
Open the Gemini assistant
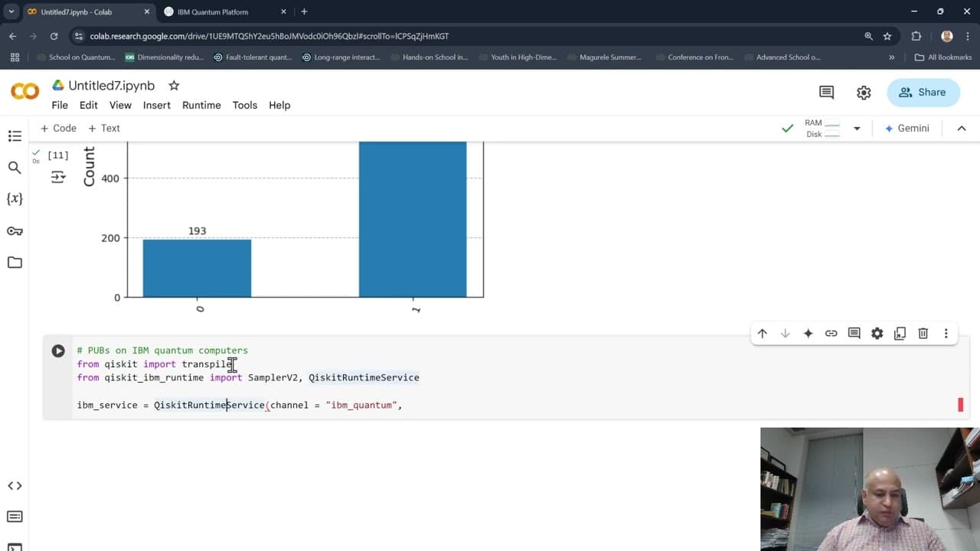[907, 128]
